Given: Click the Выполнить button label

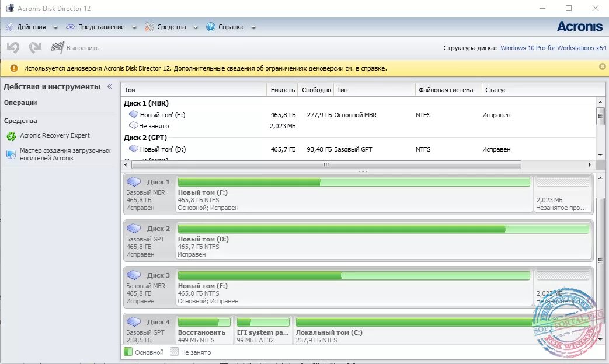Looking at the screenshot, I should click(x=83, y=48).
